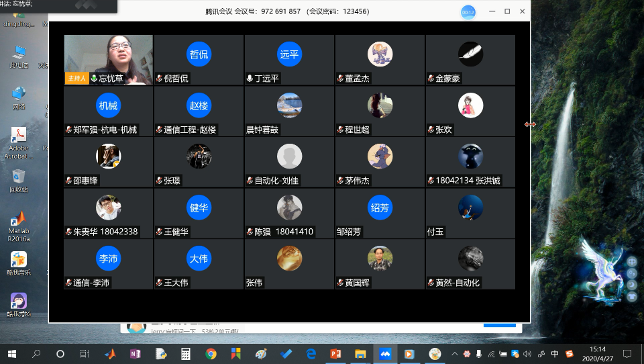
Task: Click muted mic icon beside 倪哲侃
Action: tap(160, 78)
